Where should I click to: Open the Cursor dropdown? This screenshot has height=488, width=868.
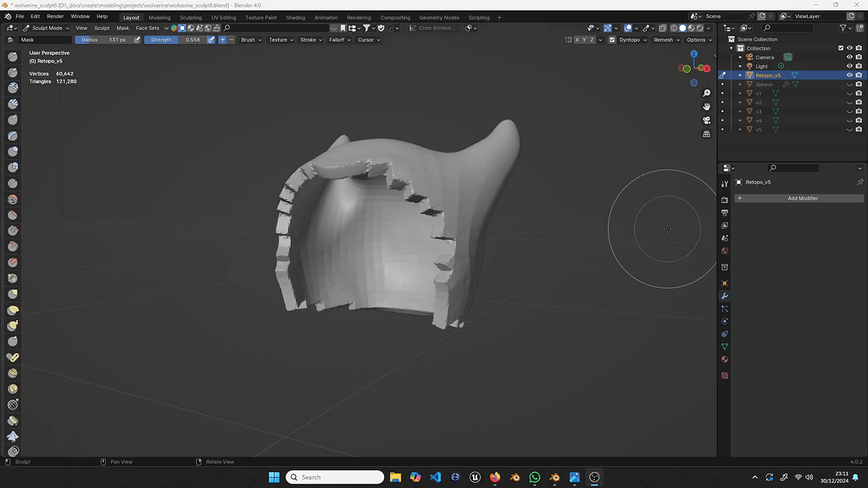tap(369, 40)
